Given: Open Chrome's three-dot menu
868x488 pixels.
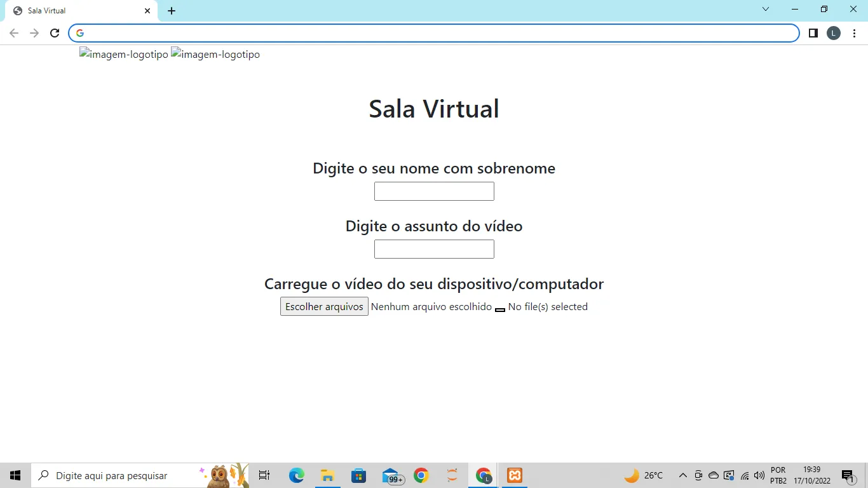Looking at the screenshot, I should click(854, 33).
